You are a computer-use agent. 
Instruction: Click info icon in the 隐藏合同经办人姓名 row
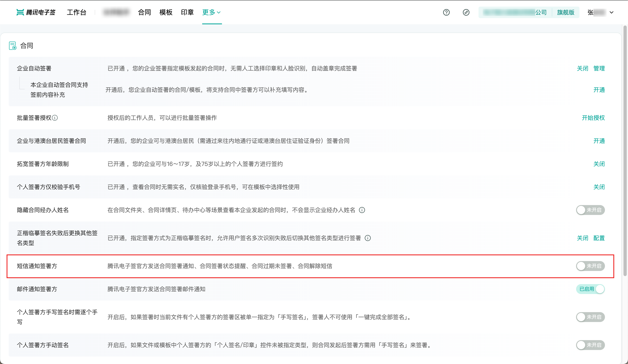point(362,210)
